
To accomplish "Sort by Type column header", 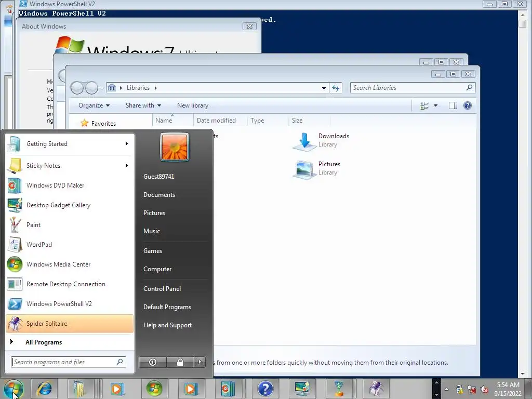I will [268, 121].
